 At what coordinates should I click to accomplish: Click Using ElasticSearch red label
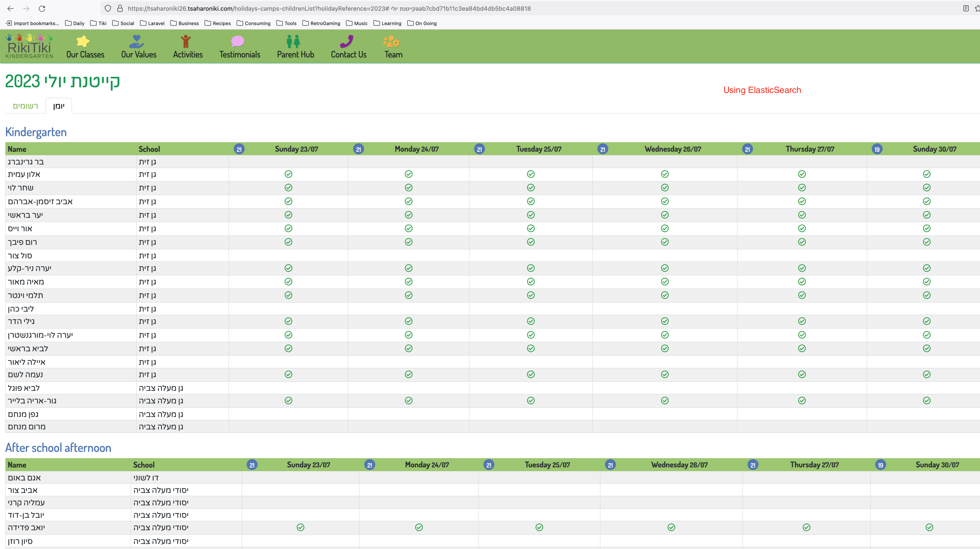point(762,90)
